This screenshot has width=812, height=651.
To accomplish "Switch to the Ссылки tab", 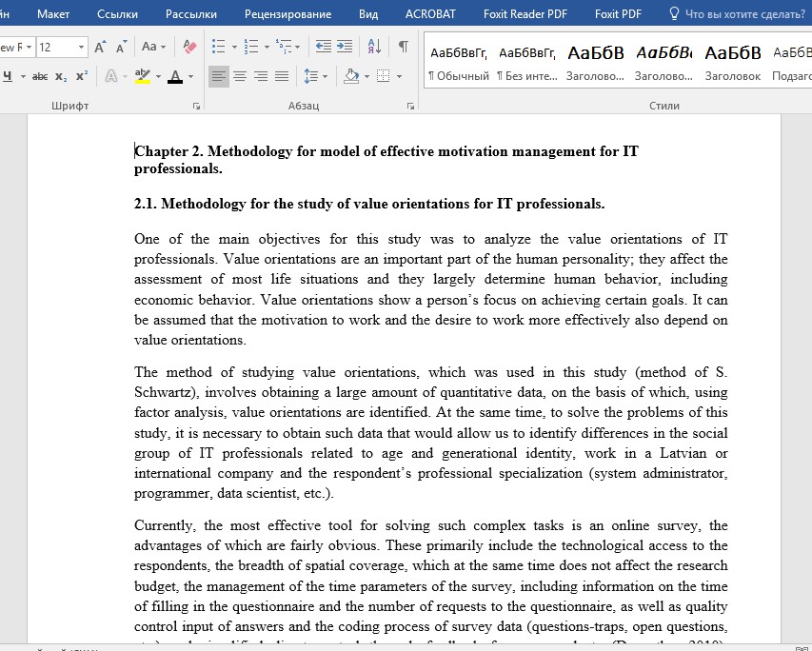I will 117,14.
